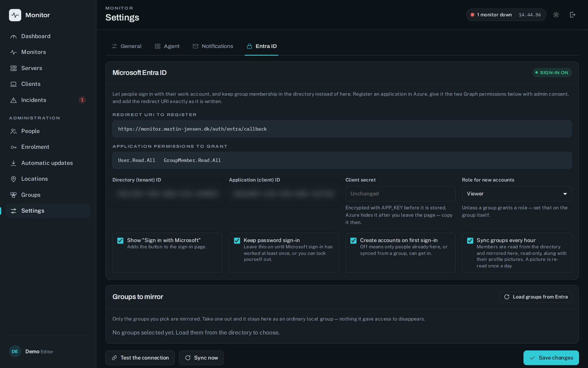Image resolution: width=588 pixels, height=368 pixels.
Task: Click the Monitor logo icon
Action: click(15, 15)
